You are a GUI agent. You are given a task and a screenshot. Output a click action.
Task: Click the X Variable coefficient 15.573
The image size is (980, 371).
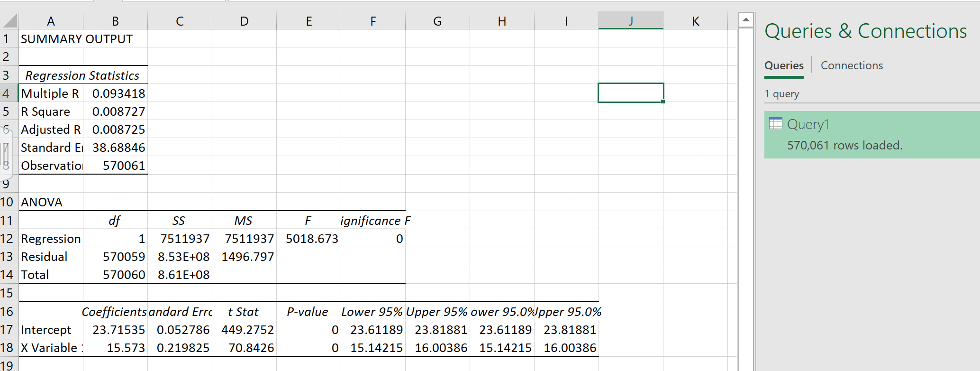tap(116, 347)
